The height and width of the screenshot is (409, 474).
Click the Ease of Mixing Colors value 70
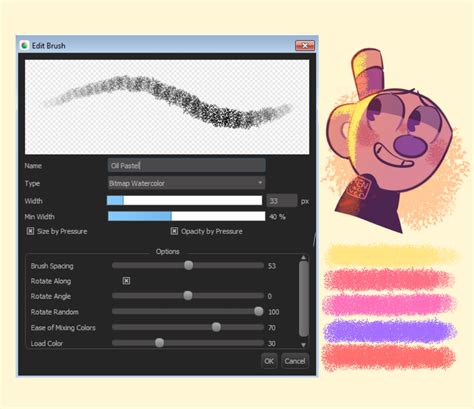(x=272, y=327)
